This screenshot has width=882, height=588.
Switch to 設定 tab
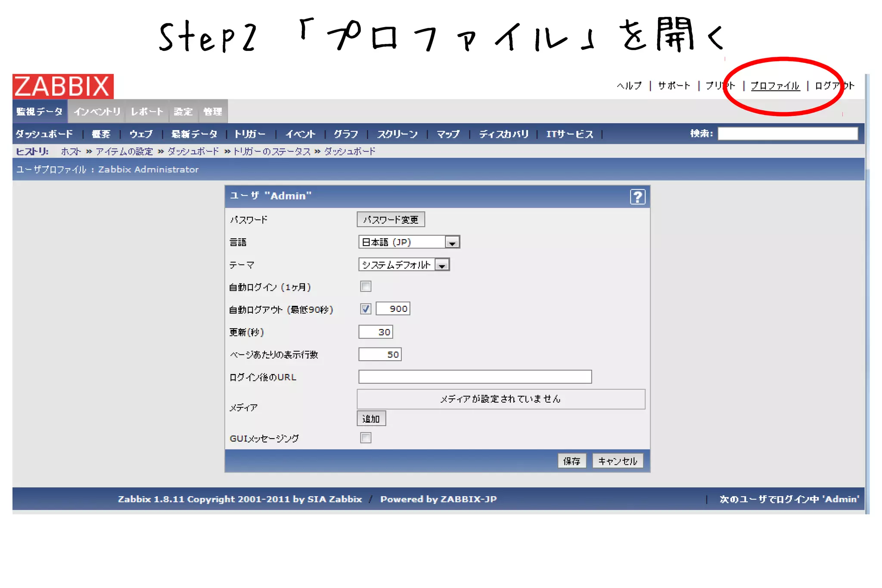(183, 112)
